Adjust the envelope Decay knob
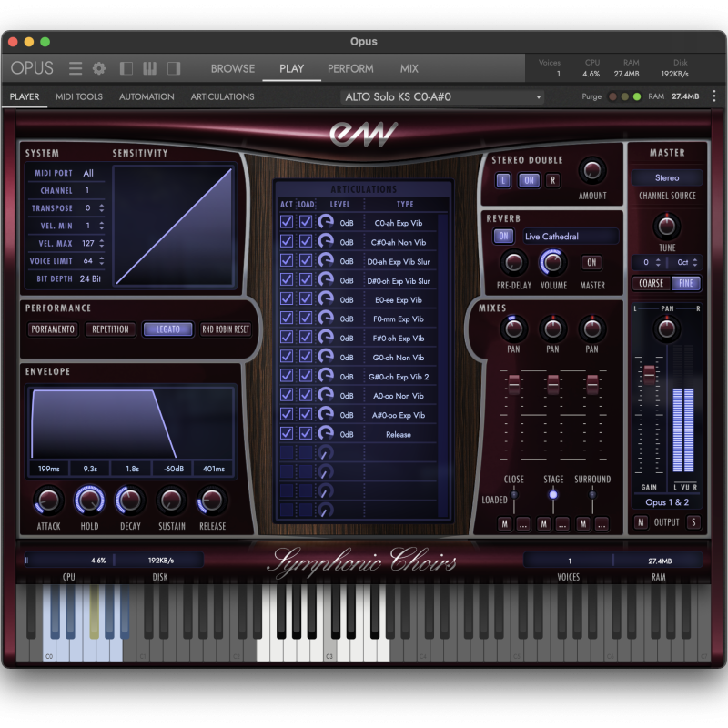This screenshot has height=728, width=728. (x=130, y=500)
